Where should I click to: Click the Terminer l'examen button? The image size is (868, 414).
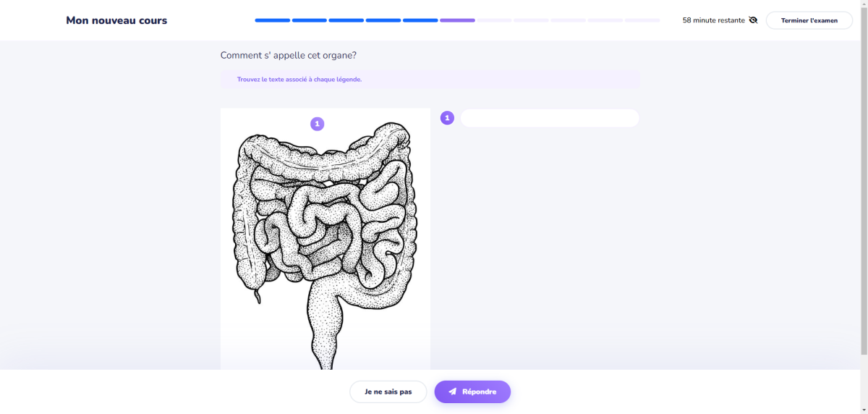pyautogui.click(x=809, y=20)
